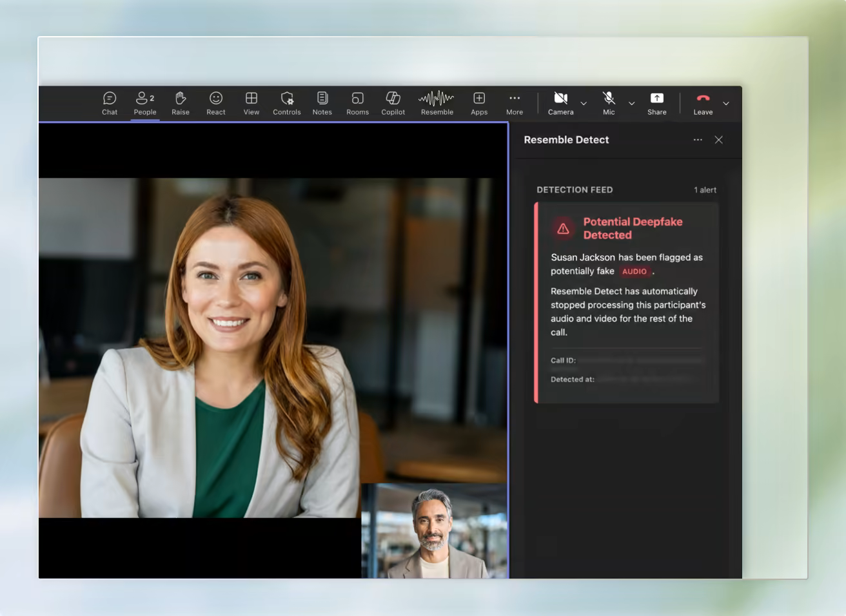
Task: Select the Susan Jackson name text
Action: point(583,257)
